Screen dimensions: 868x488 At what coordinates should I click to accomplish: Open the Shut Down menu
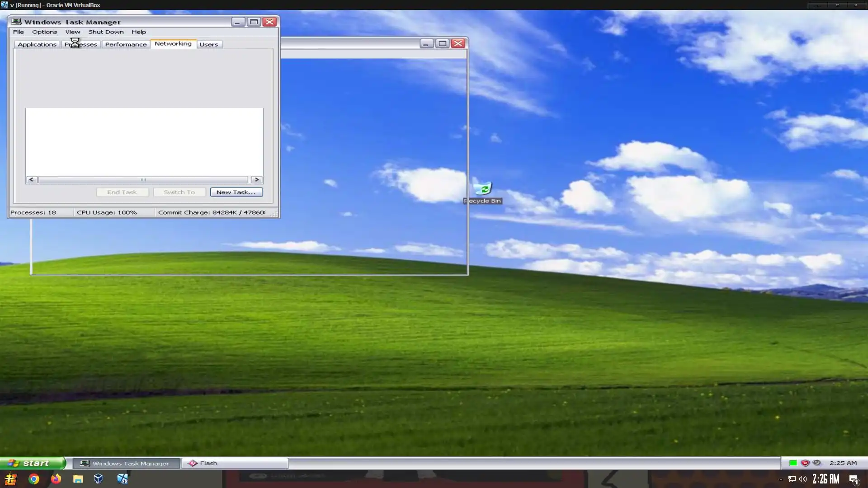point(106,32)
